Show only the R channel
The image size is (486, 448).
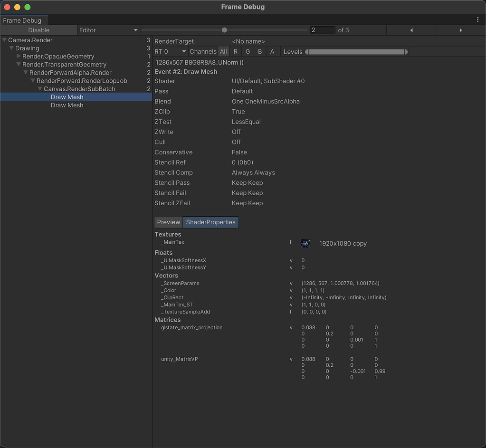[235, 51]
